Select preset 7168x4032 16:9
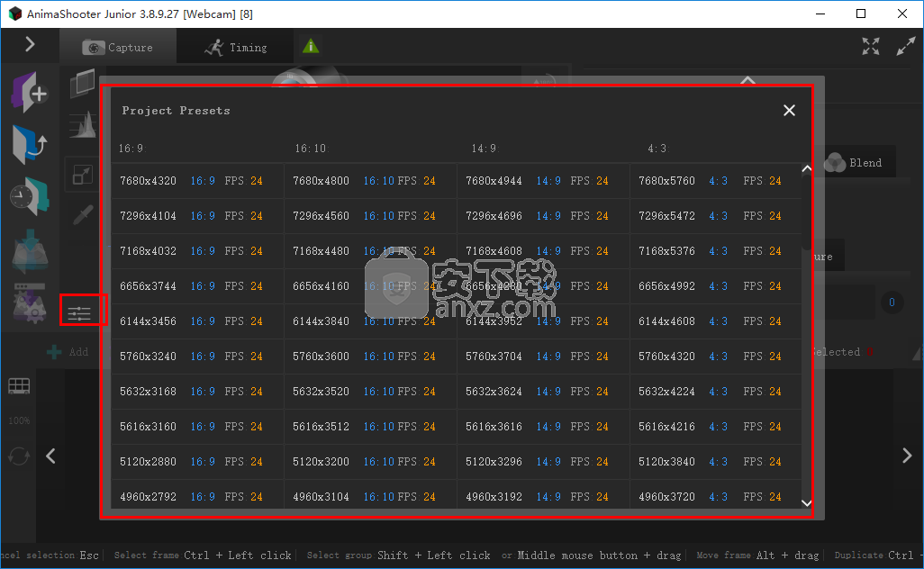Viewport: 924px width, 569px height. click(197, 251)
